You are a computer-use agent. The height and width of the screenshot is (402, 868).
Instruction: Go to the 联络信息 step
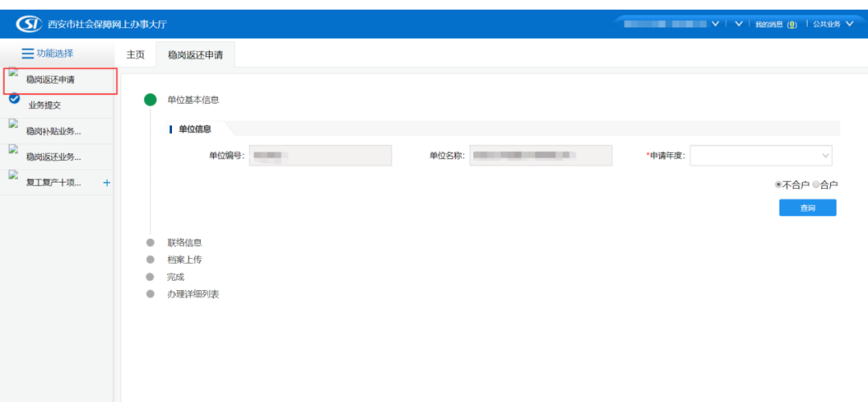(x=185, y=243)
